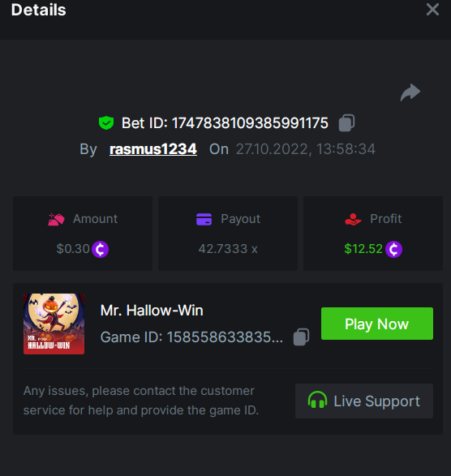Click the currency coin beside $0.30

tap(101, 249)
